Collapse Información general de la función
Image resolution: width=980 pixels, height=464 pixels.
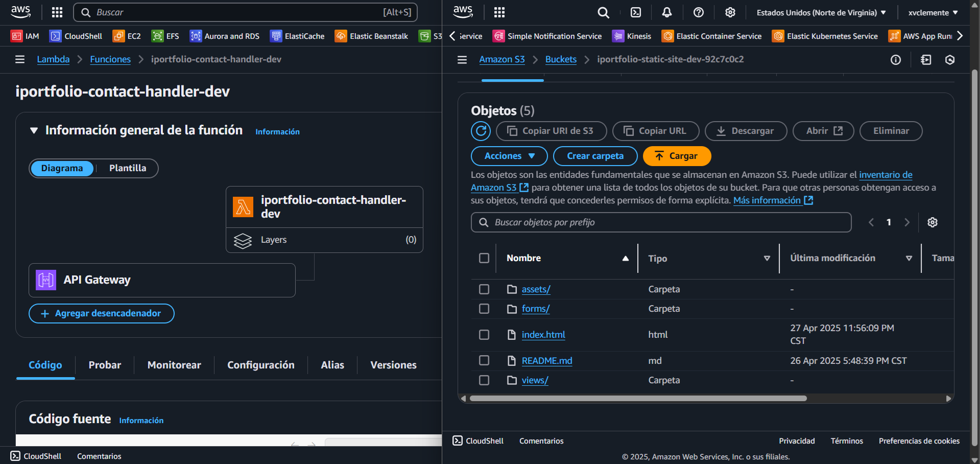[x=34, y=130]
